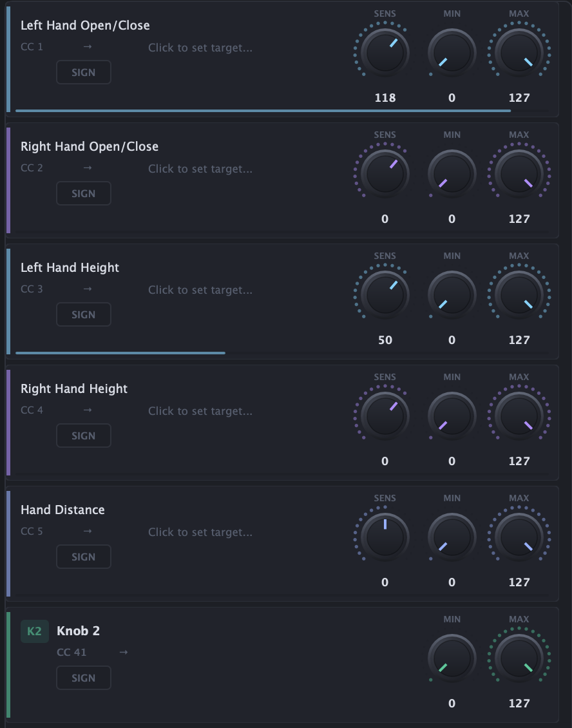Select MIN value 0 for Hand Distance
572x728 pixels.
[x=452, y=582]
